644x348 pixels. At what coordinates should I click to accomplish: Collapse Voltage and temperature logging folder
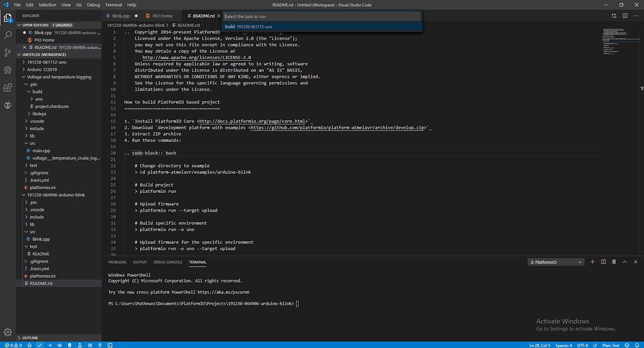pos(58,77)
